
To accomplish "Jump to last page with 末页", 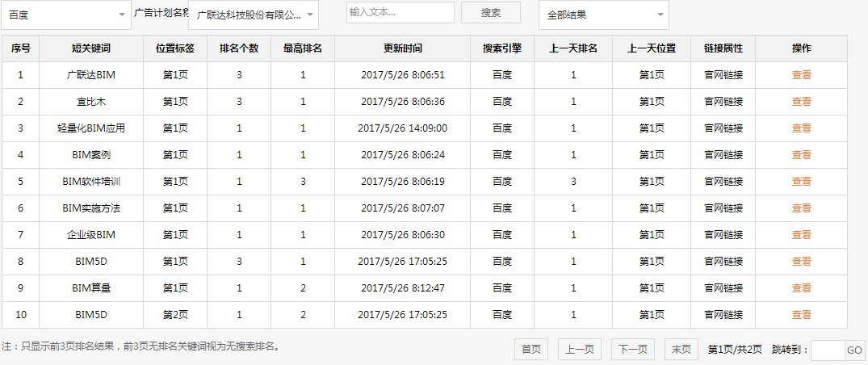I will pyautogui.click(x=681, y=350).
